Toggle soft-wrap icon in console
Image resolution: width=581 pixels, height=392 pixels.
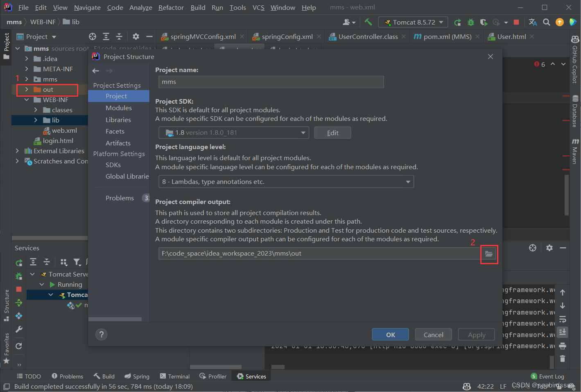tap(563, 319)
